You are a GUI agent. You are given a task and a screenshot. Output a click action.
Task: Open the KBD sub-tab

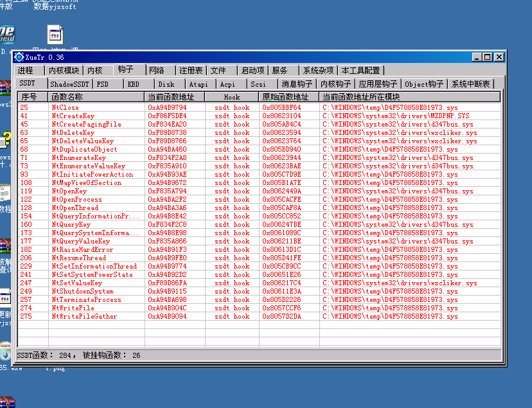coord(139,84)
